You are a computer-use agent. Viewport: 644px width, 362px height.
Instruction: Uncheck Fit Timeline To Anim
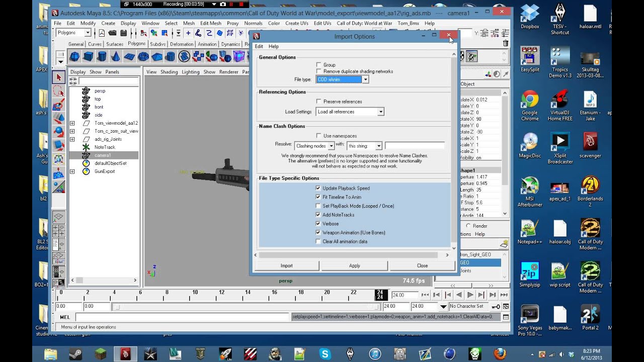(x=318, y=197)
